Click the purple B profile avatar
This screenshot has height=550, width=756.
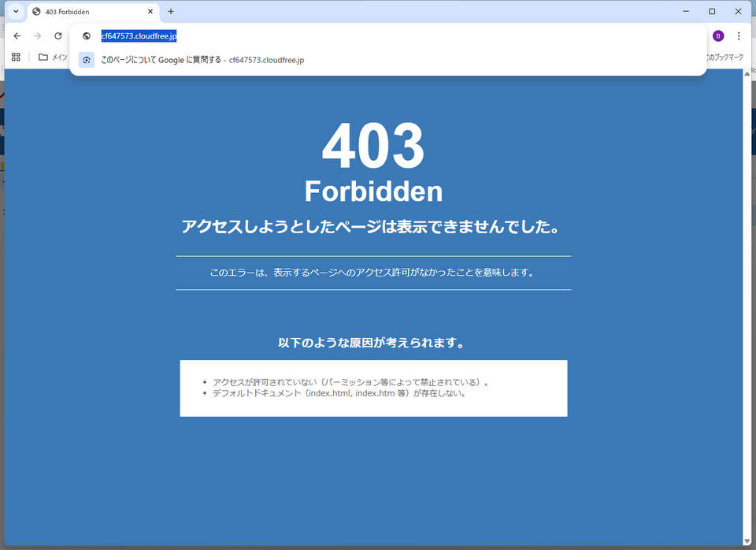coord(717,36)
